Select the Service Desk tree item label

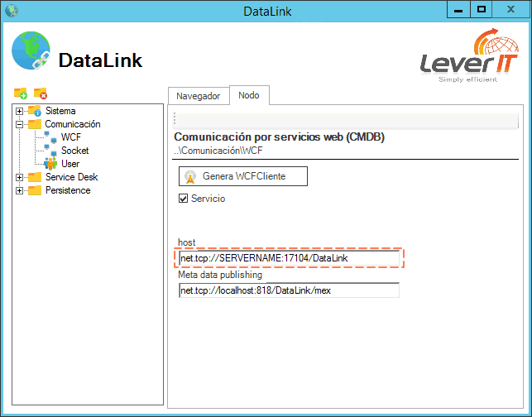(72, 177)
